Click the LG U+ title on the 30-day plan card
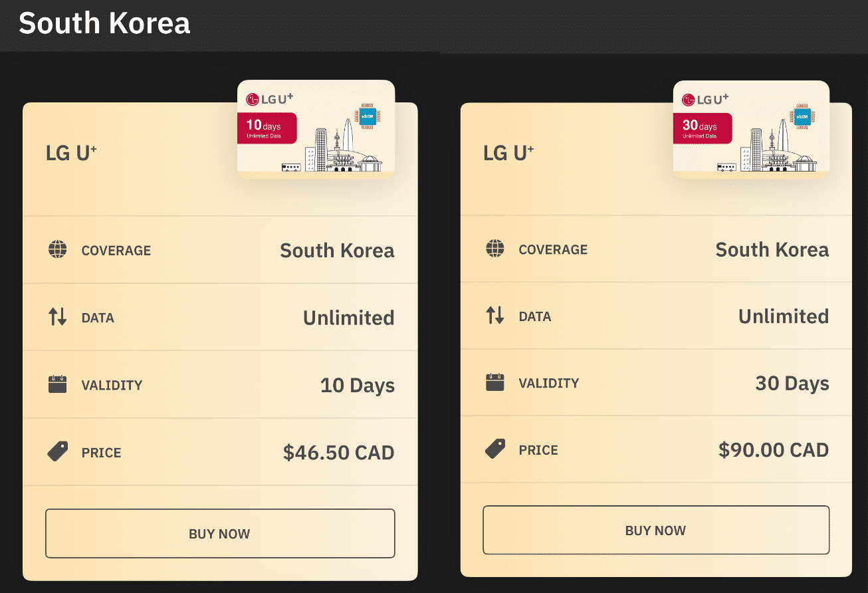868x593 pixels. [x=508, y=153]
